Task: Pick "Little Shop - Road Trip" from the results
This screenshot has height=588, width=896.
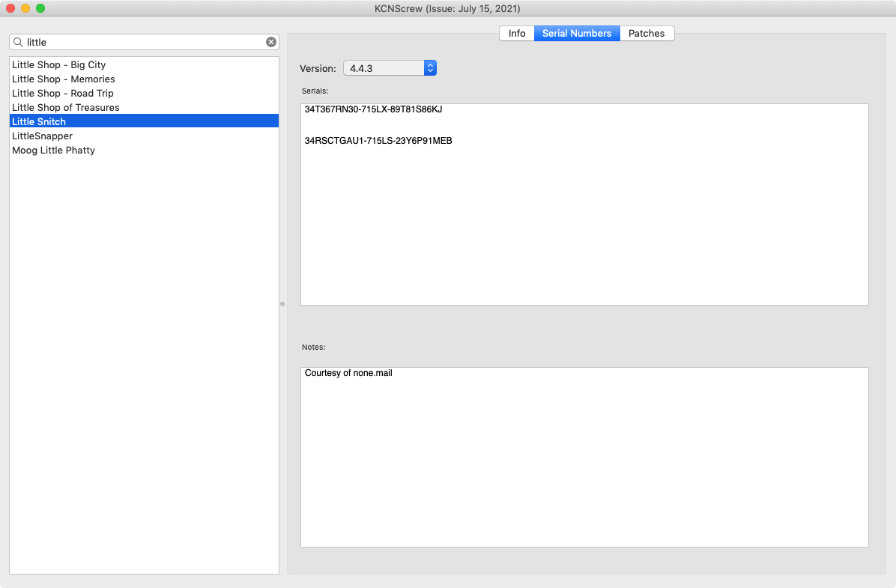Action: click(x=63, y=94)
